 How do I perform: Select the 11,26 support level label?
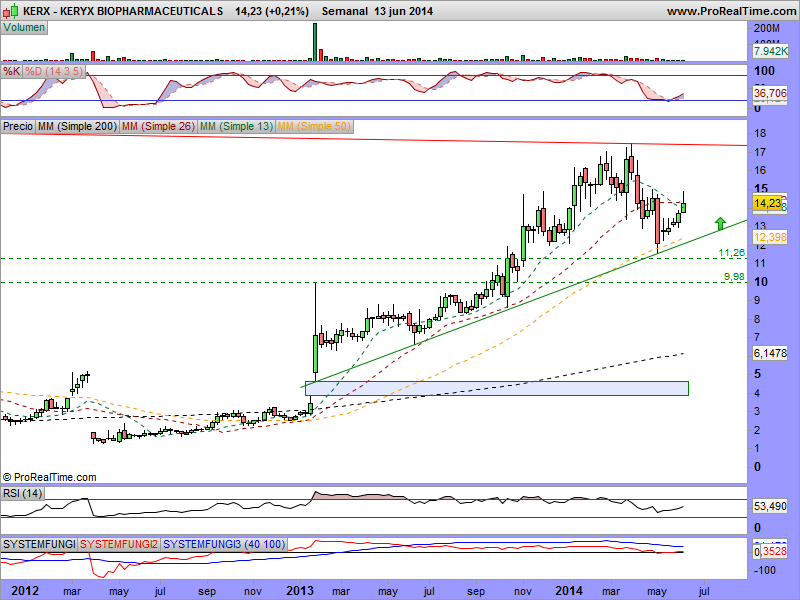point(732,253)
